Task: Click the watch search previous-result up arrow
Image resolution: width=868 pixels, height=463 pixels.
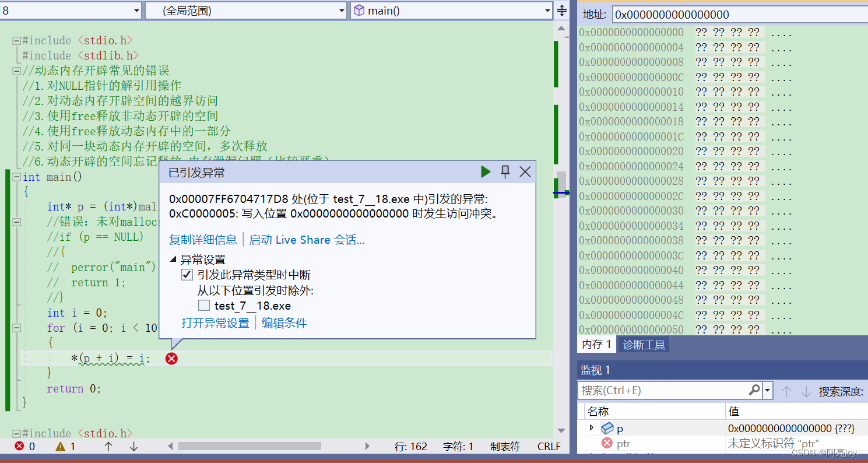Action: (786, 391)
